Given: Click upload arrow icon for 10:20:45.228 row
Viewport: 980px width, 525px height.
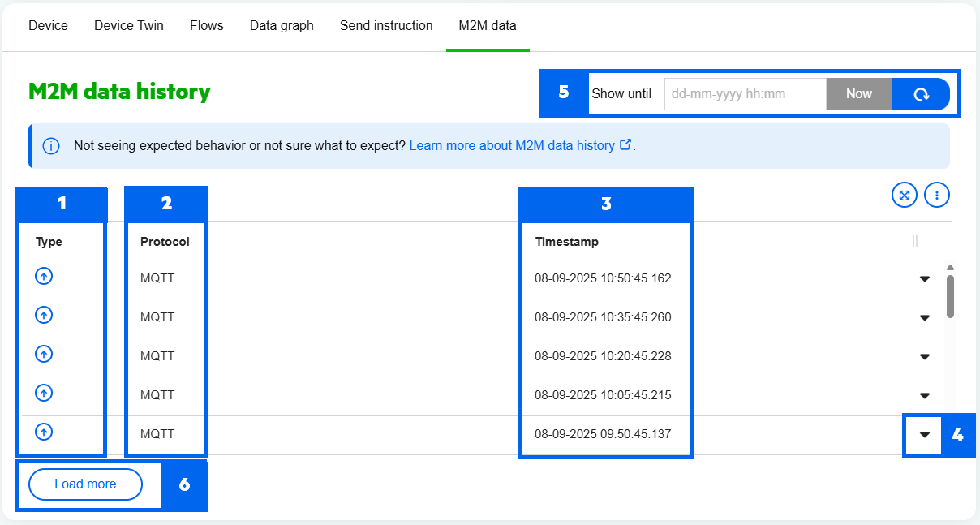Looking at the screenshot, I should point(45,354).
